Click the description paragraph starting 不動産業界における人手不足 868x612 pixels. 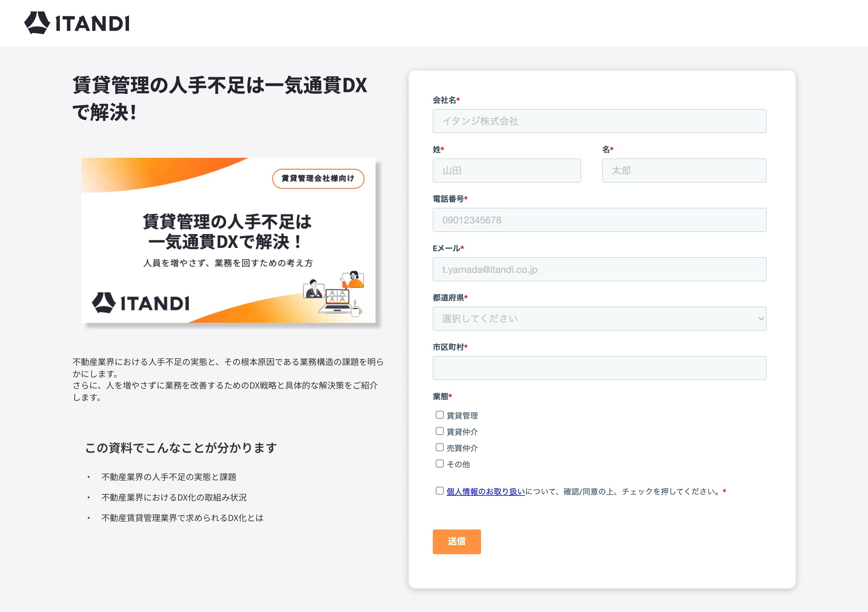228,379
